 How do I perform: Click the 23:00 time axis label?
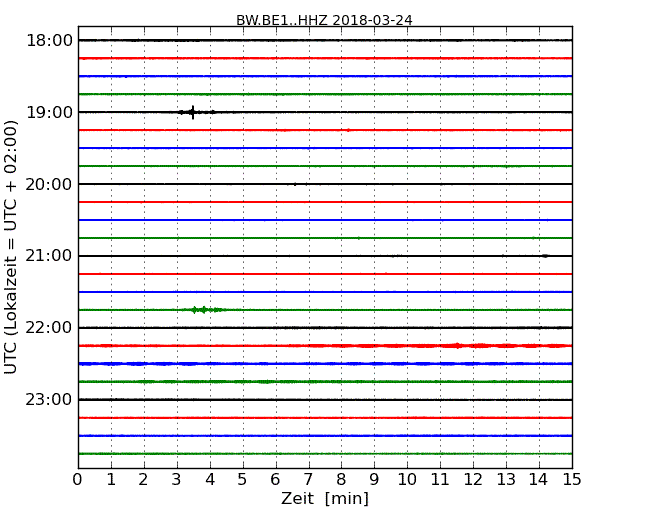pyautogui.click(x=49, y=399)
